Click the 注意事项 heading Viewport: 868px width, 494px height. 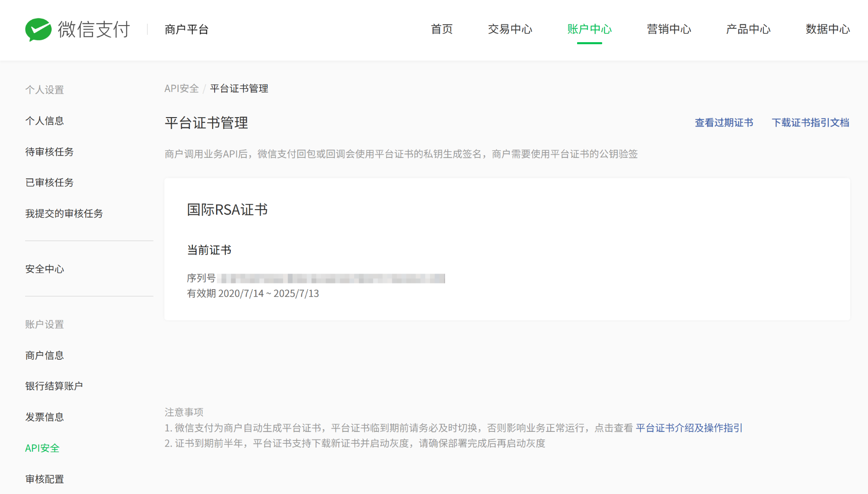pos(184,412)
